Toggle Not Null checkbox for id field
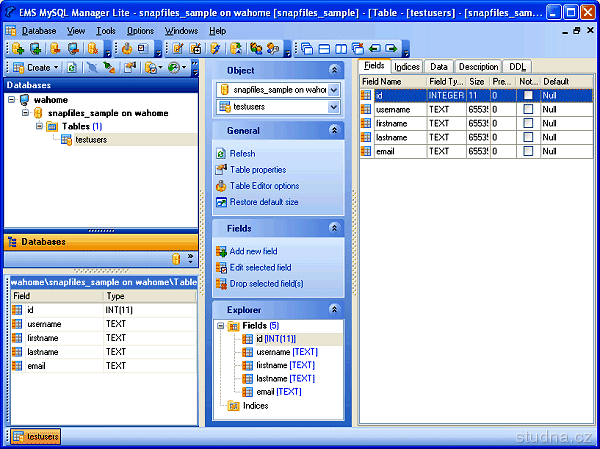This screenshot has height=449, width=600. (x=527, y=95)
